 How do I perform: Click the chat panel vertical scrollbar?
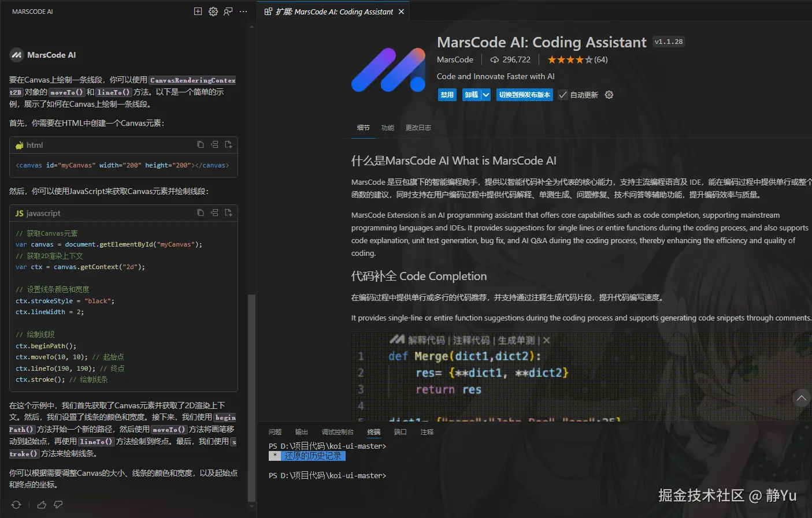[251, 398]
